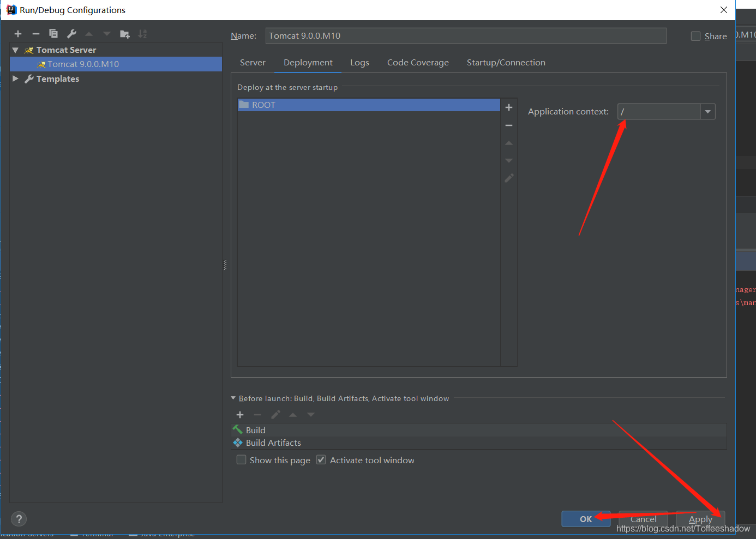
Task: Click Tomcat Server group label
Action: pyautogui.click(x=66, y=50)
